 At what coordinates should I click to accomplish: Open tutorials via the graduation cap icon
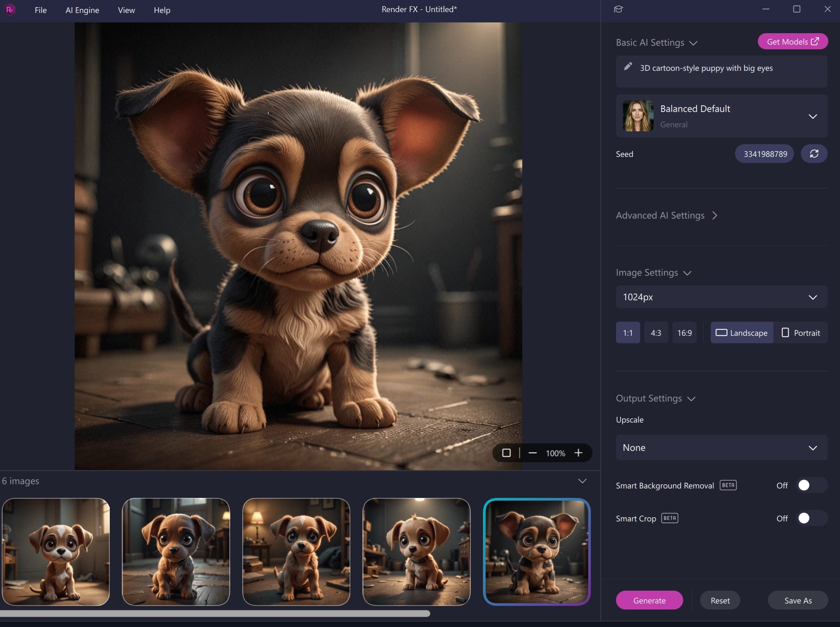(x=618, y=9)
